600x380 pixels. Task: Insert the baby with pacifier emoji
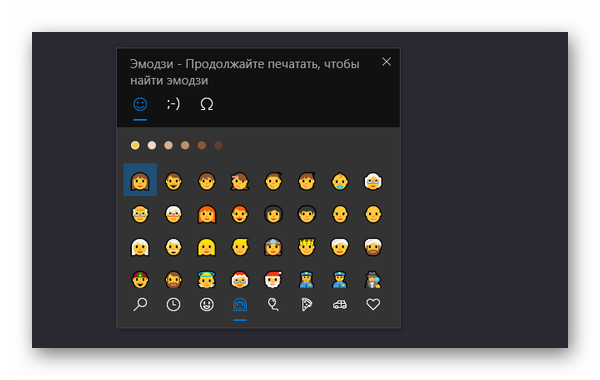[x=340, y=181]
